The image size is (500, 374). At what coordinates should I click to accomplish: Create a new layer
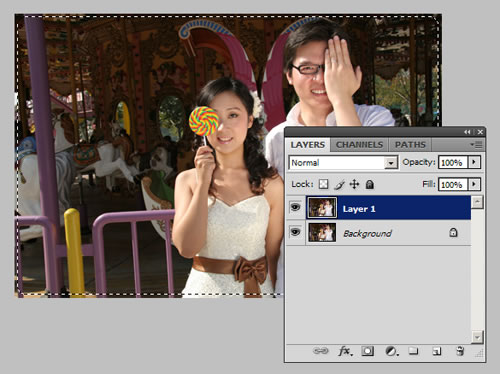click(x=436, y=351)
